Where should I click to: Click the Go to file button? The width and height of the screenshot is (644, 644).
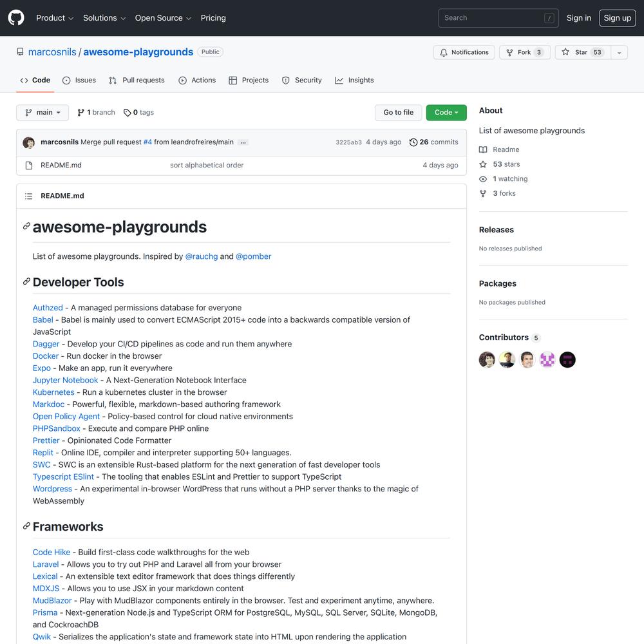click(x=399, y=113)
